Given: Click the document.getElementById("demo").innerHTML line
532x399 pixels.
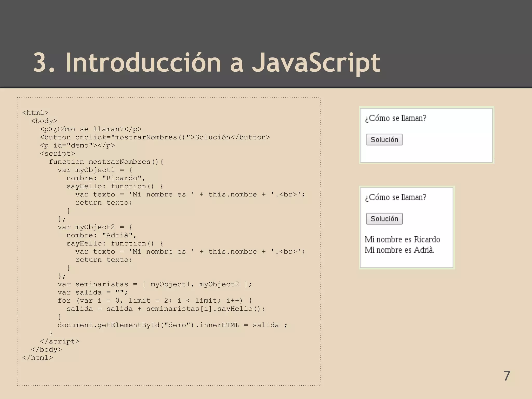Looking at the screenshot, I should [x=172, y=325].
